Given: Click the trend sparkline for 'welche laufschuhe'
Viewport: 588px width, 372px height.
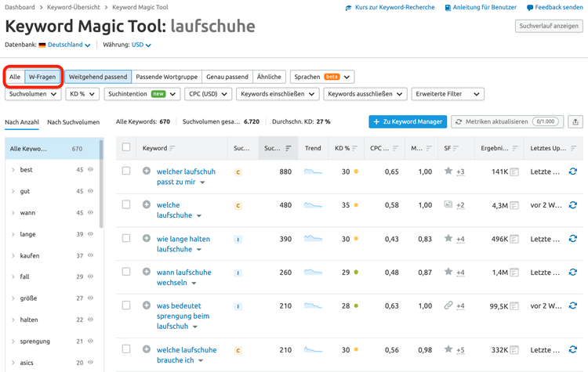Looking at the screenshot, I should (313, 205).
